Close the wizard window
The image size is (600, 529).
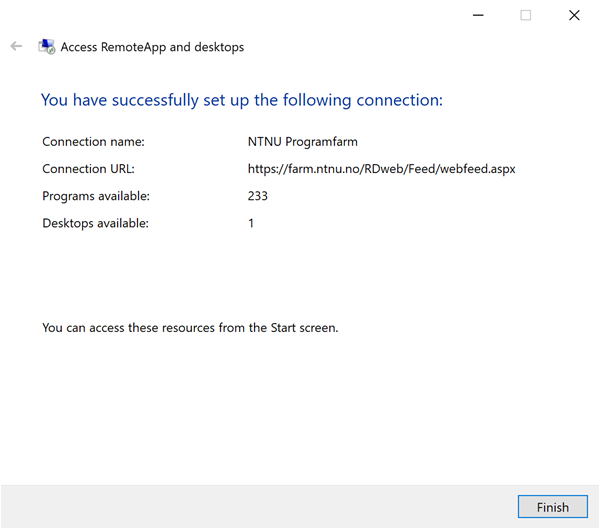[574, 15]
